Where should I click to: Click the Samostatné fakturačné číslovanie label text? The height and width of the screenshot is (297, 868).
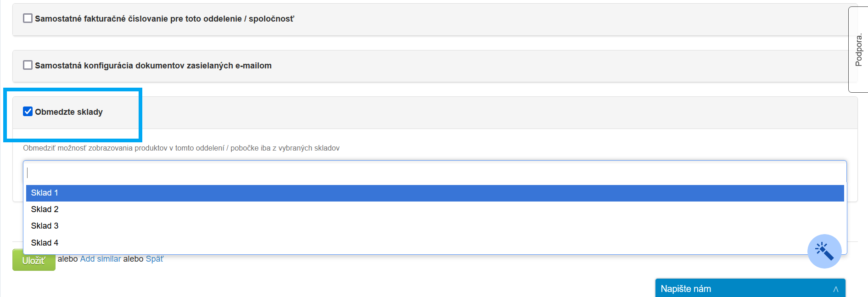pyautogui.click(x=164, y=19)
